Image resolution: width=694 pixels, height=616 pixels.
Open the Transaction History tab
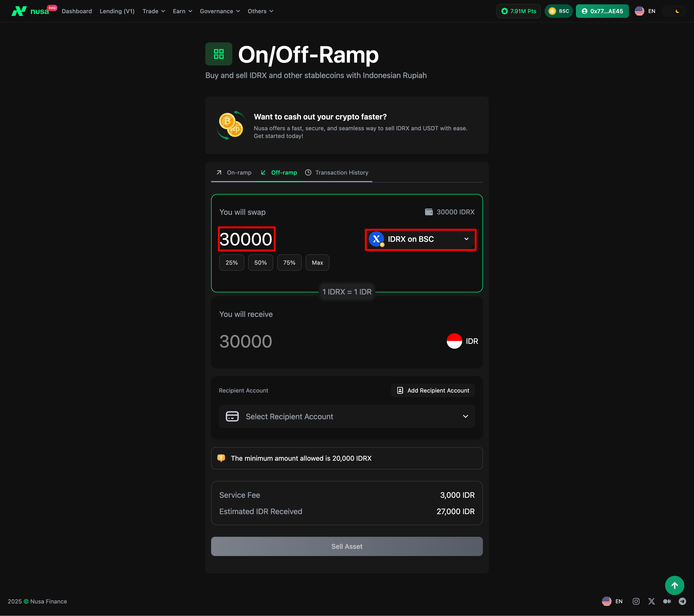(x=337, y=172)
